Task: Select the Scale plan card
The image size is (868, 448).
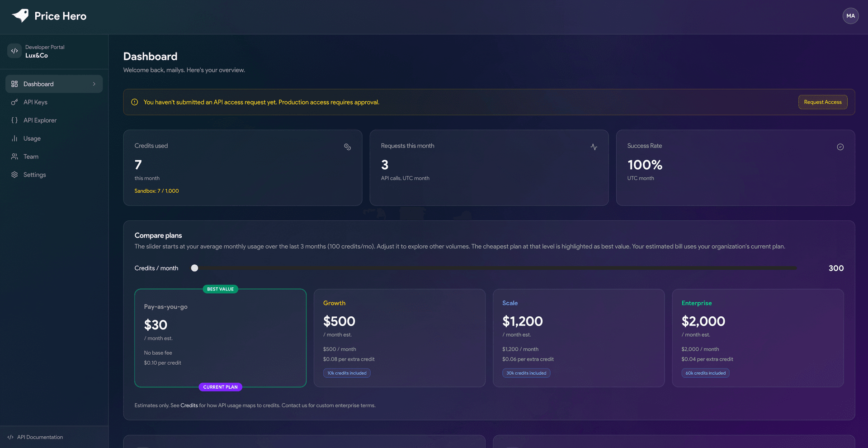Action: [x=578, y=338]
